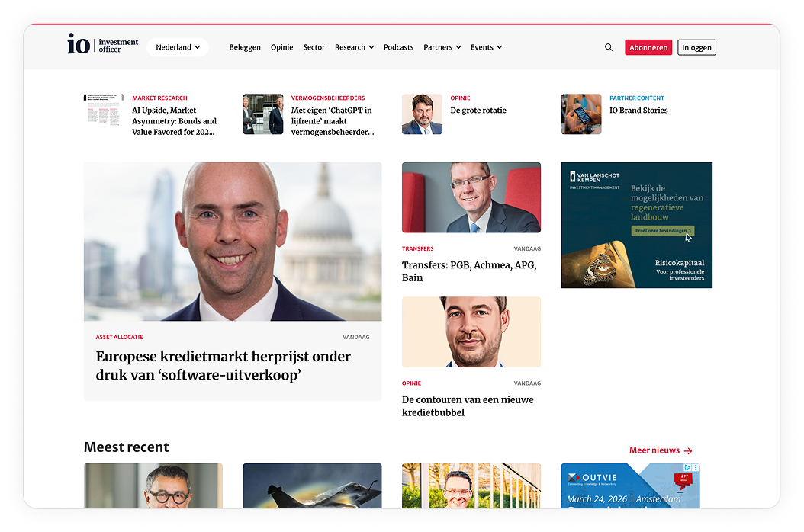Click the AdChoices icon on Outvie ad
Viewport: 804px width, 532px height.
click(x=687, y=469)
